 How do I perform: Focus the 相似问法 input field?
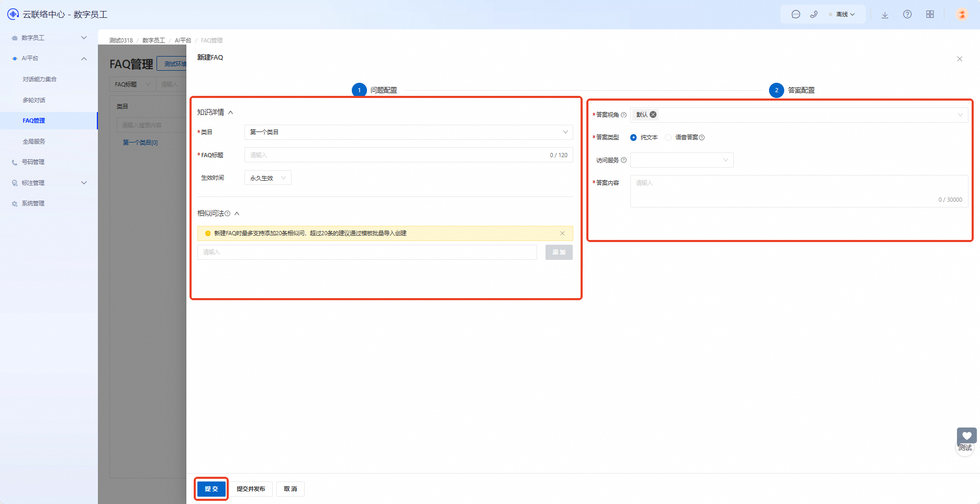pos(367,253)
